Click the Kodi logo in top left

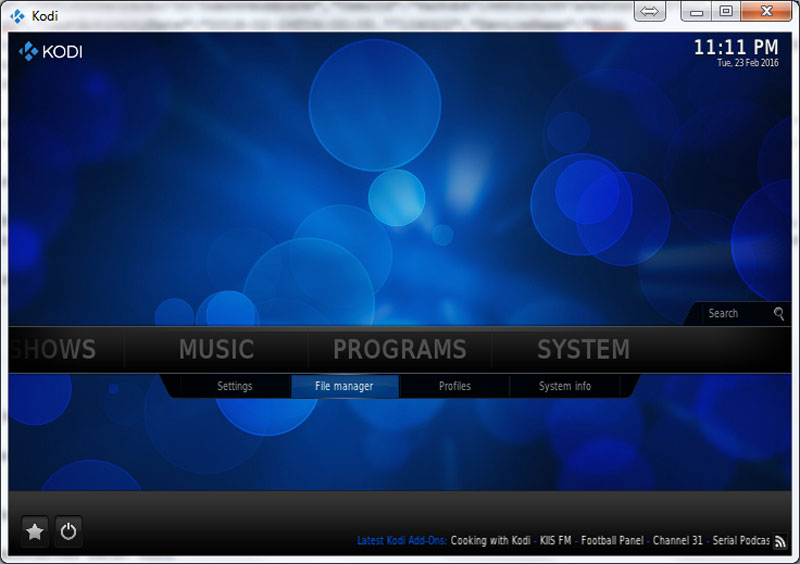pyautogui.click(x=50, y=52)
